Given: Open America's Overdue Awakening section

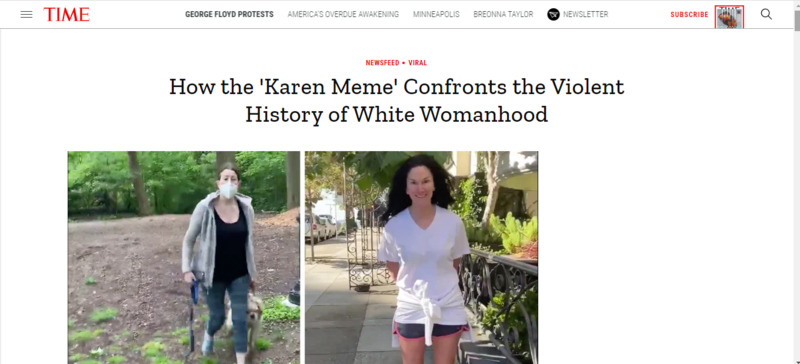Looking at the screenshot, I should (343, 14).
